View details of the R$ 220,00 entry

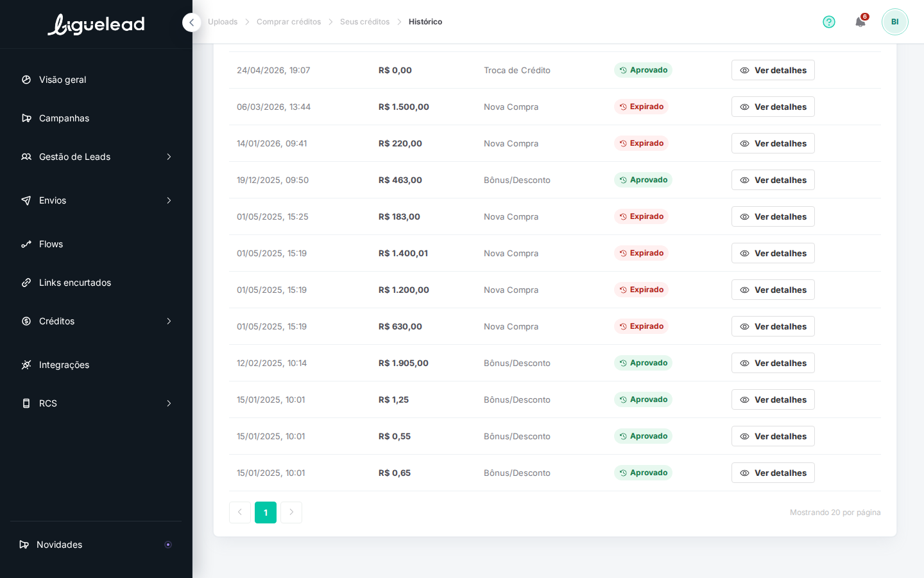pos(773,143)
